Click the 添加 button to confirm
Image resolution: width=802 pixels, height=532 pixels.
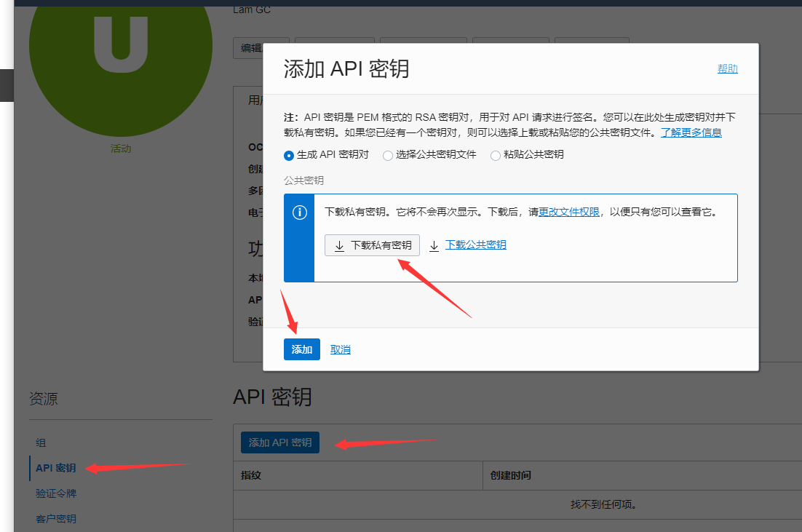click(301, 349)
